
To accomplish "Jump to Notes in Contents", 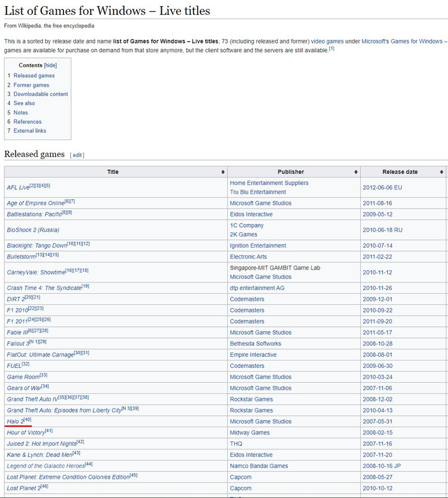I will (21, 113).
